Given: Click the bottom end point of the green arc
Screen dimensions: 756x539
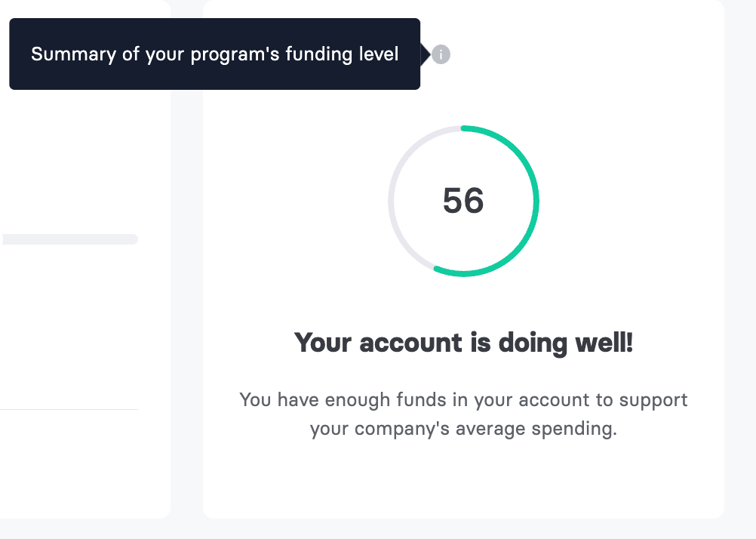Looking at the screenshot, I should pos(437,269).
